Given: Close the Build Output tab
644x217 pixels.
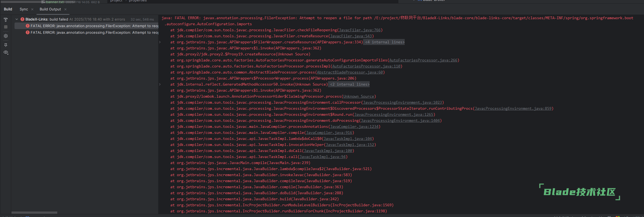Looking at the screenshot, I should 65,9.
